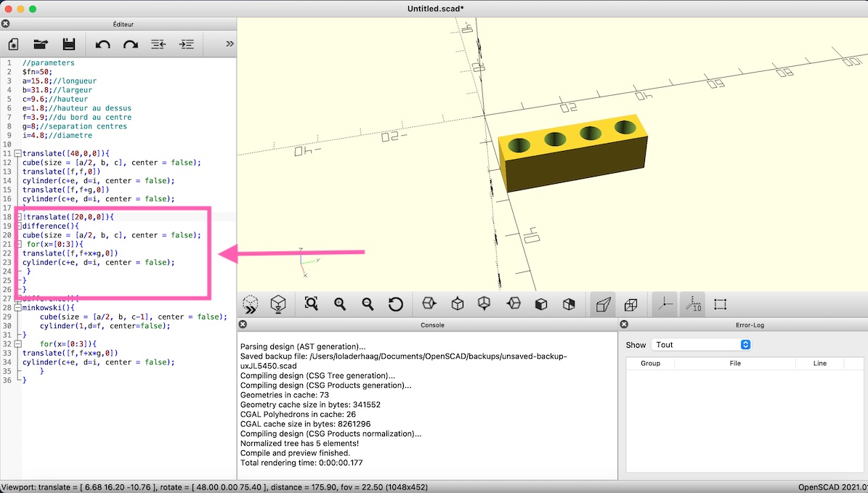This screenshot has height=493, width=868.
Task: Click 'Compile and preview finished.' console line
Action: [x=295, y=453]
